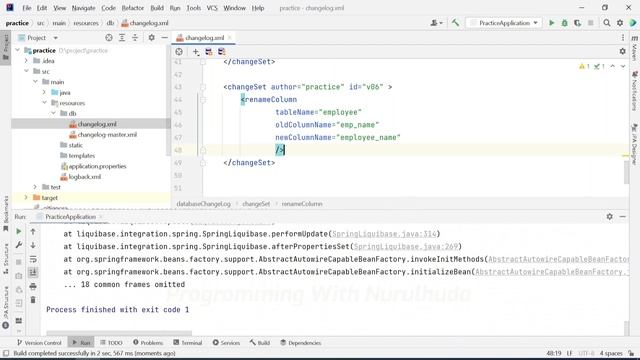Expand the .idea folder
The image size is (640, 360).
pos(27,61)
